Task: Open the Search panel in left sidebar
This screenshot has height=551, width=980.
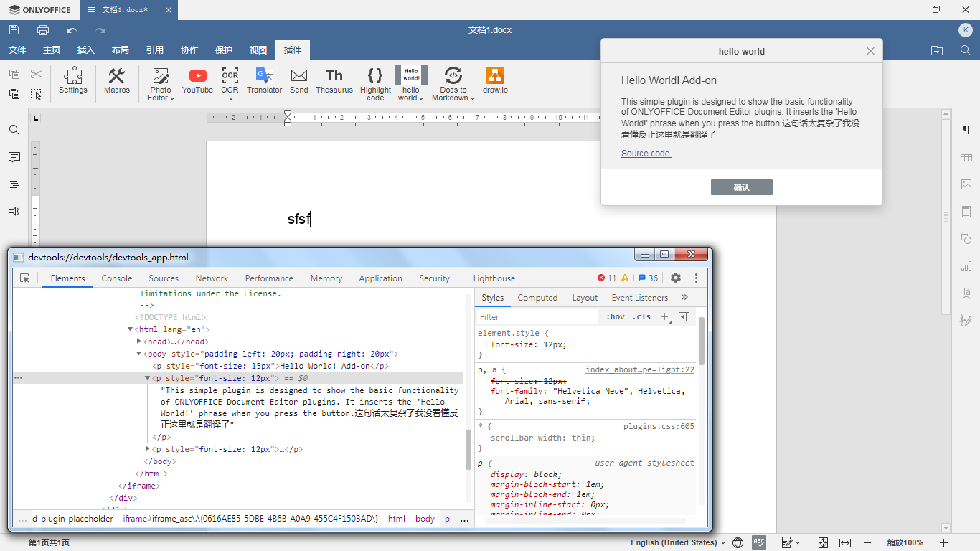Action: (x=14, y=130)
